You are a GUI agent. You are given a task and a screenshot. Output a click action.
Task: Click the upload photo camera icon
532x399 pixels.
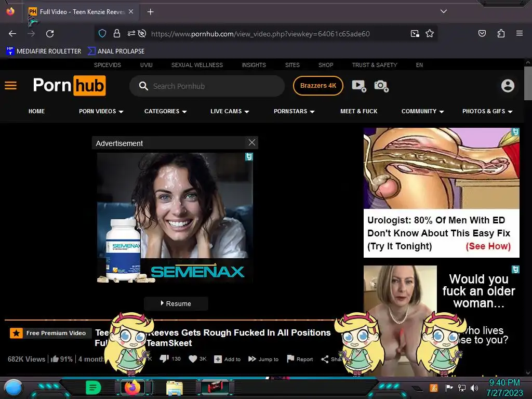tap(381, 86)
